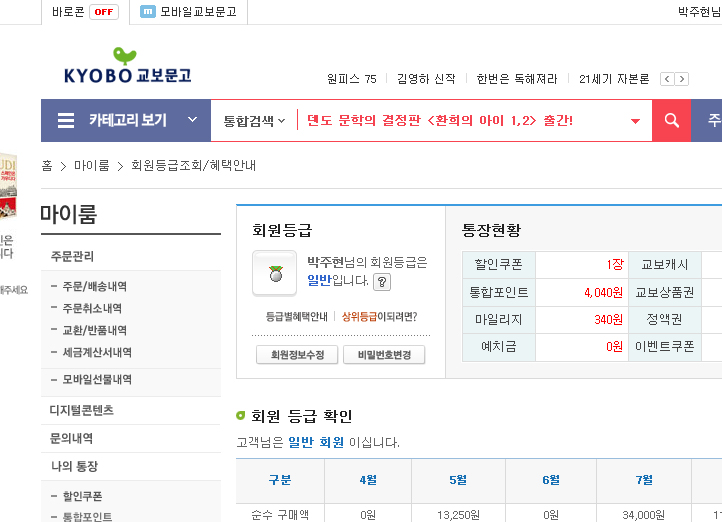Click 원피스 75 keyword link
This screenshot has height=522, width=722.
tap(352, 79)
